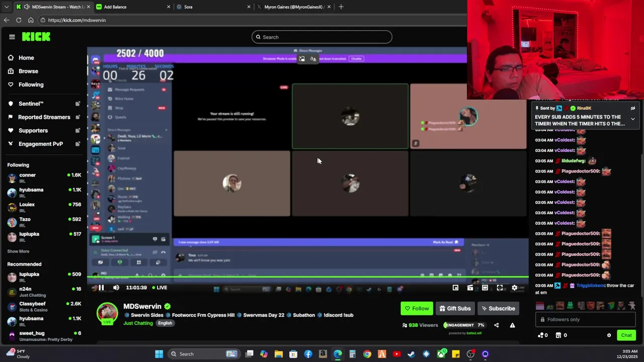The width and height of the screenshot is (644, 362).
Task: Click Gift Subs button
Action: click(455, 308)
